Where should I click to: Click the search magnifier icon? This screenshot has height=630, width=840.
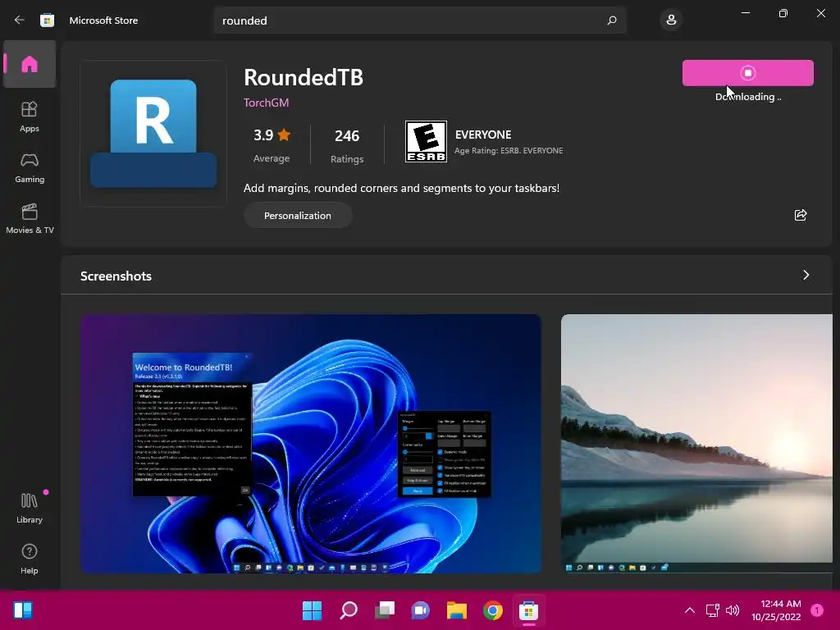[612, 21]
